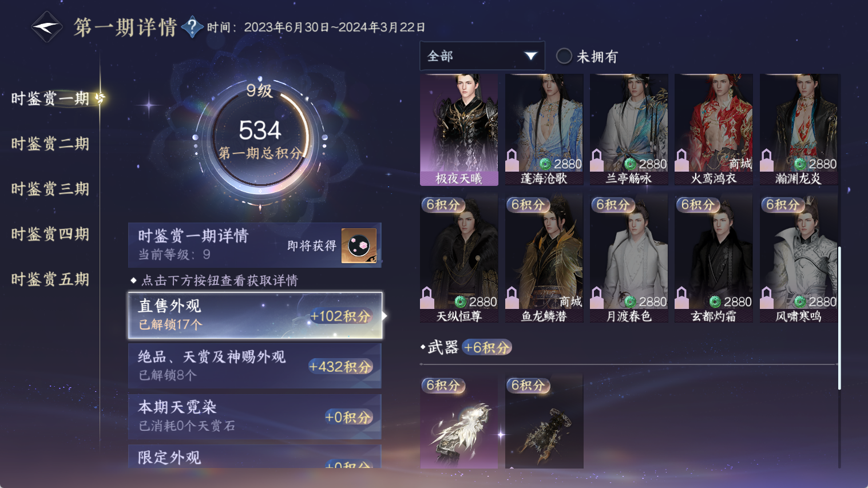Click the hanger icon on 风啸寒鸣

pyautogui.click(x=767, y=297)
